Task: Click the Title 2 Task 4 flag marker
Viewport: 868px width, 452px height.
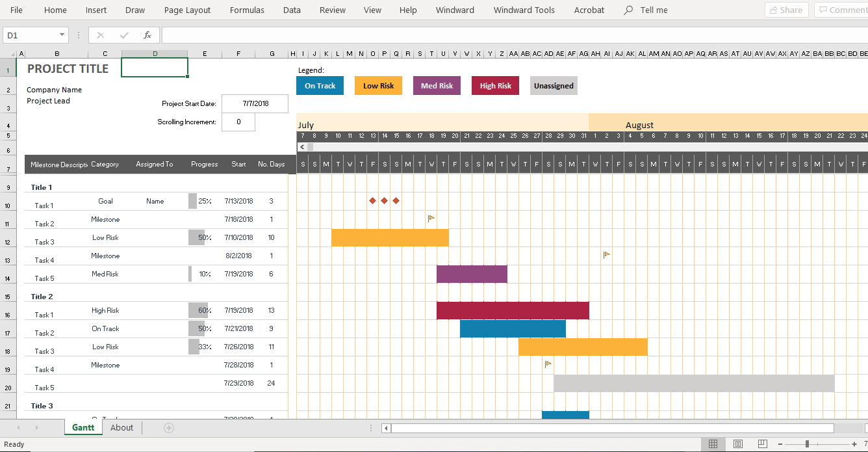Action: coord(548,364)
